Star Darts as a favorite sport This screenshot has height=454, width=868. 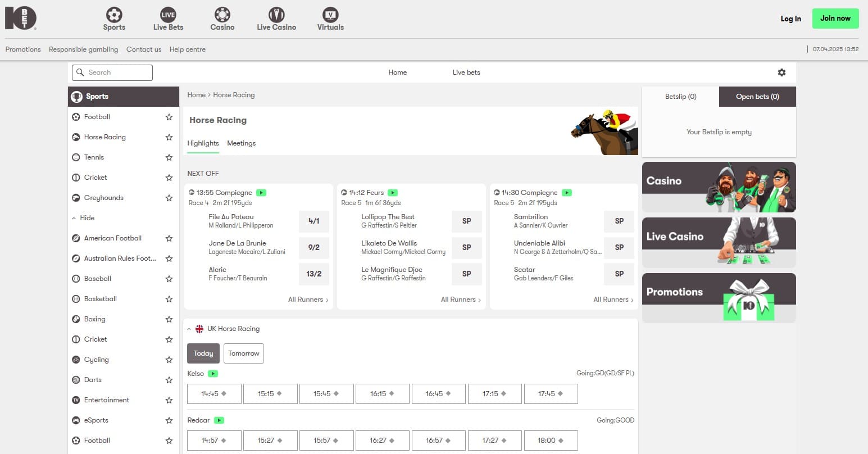coord(169,380)
